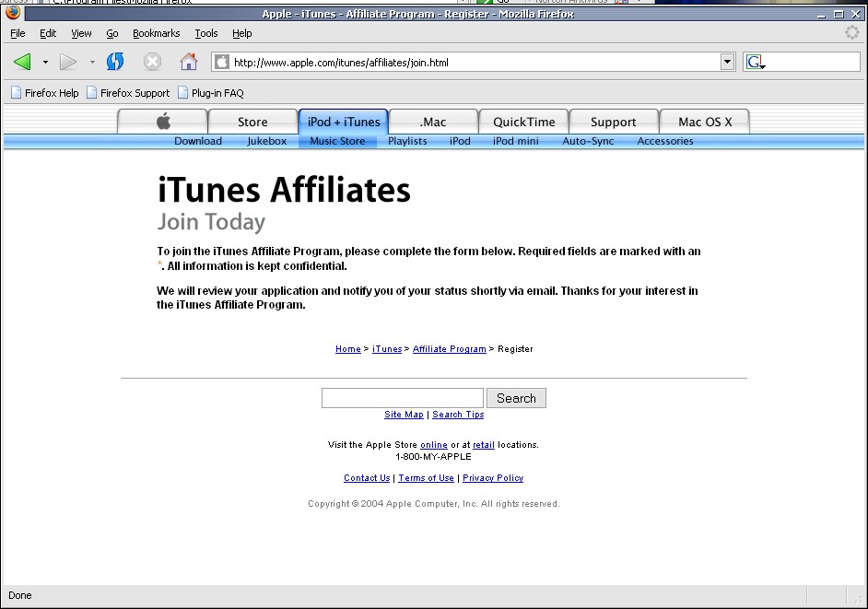868x609 pixels.
Task: Click the Done status bar text
Action: (x=20, y=595)
